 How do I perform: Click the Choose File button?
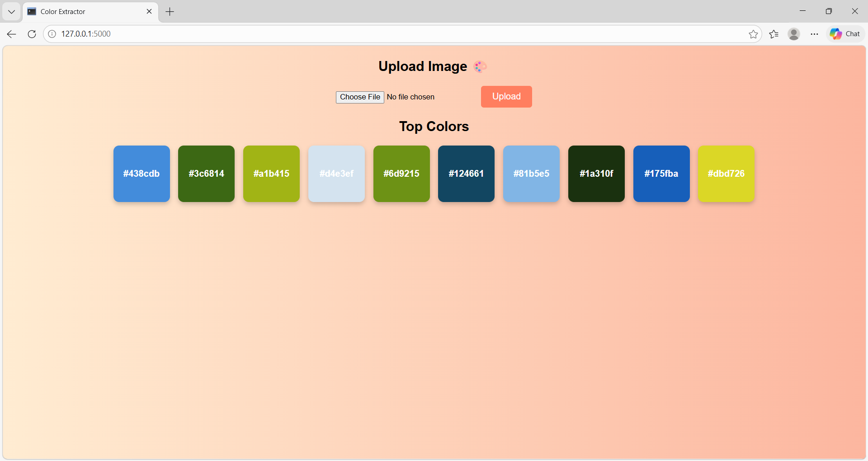tap(359, 97)
